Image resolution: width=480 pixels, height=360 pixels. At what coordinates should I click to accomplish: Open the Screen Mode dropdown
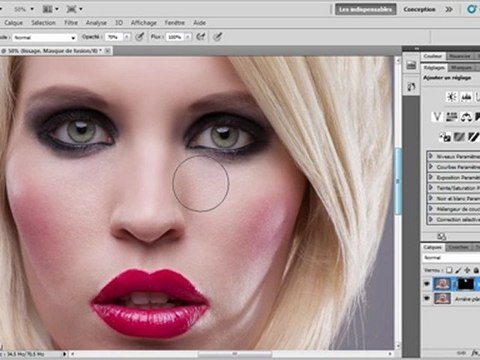click(x=74, y=9)
